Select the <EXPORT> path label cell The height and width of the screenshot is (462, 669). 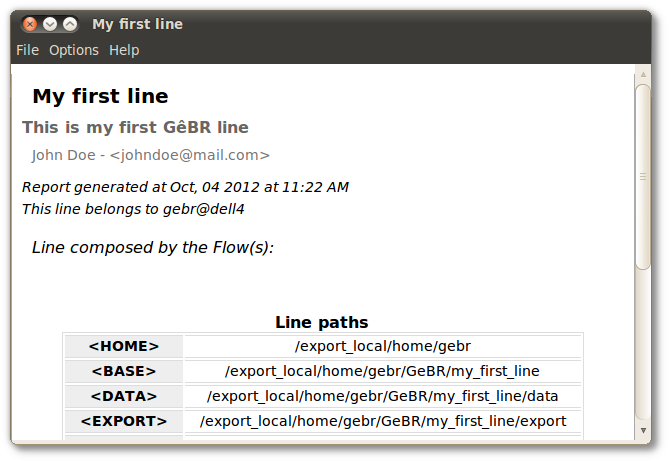(124, 421)
